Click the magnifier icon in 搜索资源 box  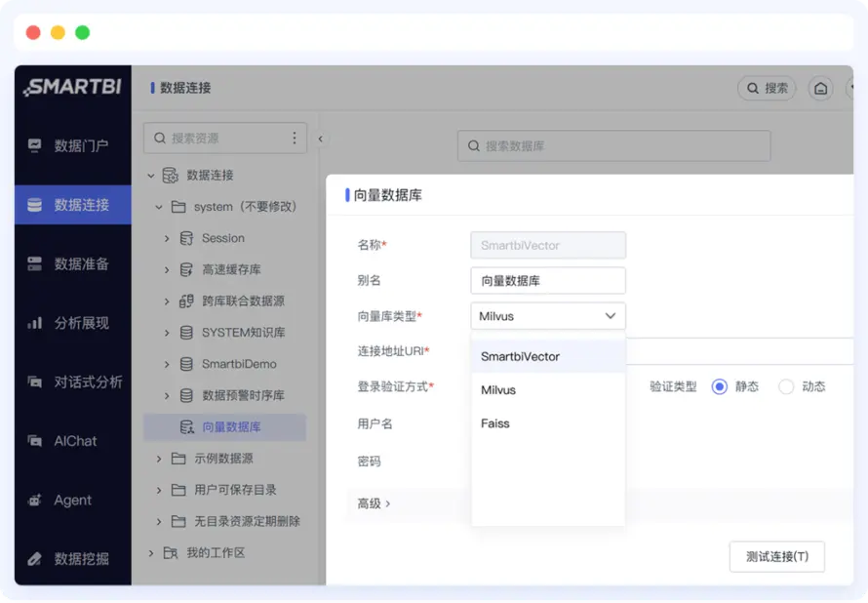click(159, 138)
